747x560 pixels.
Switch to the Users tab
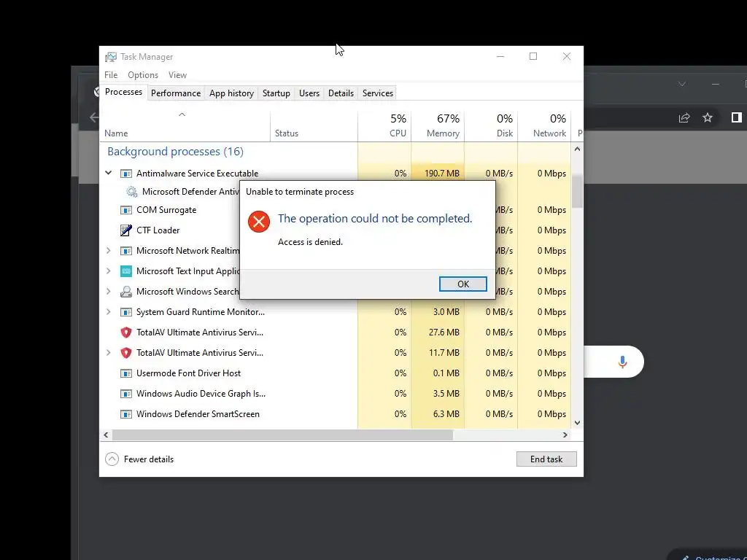pos(309,93)
